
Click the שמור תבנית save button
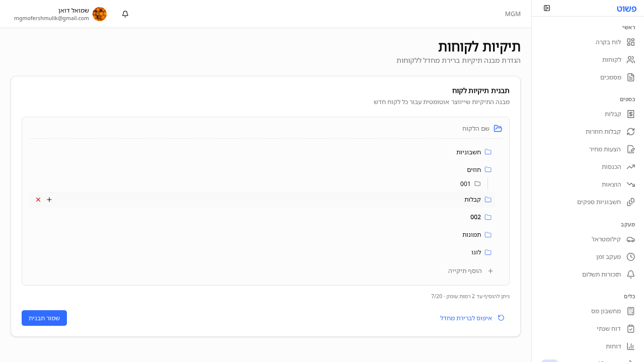(x=44, y=318)
